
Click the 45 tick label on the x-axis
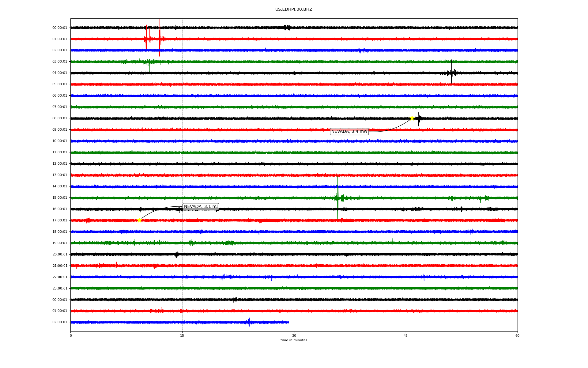click(x=406, y=335)
